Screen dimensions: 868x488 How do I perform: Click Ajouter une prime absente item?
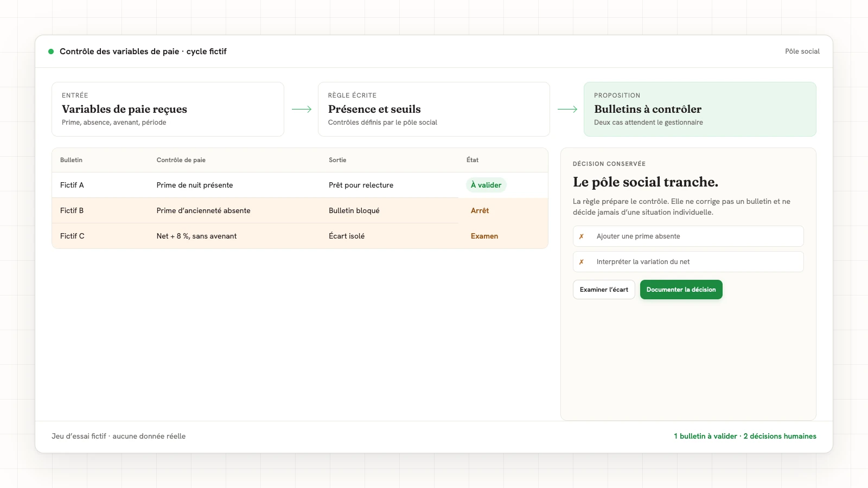[688, 236]
